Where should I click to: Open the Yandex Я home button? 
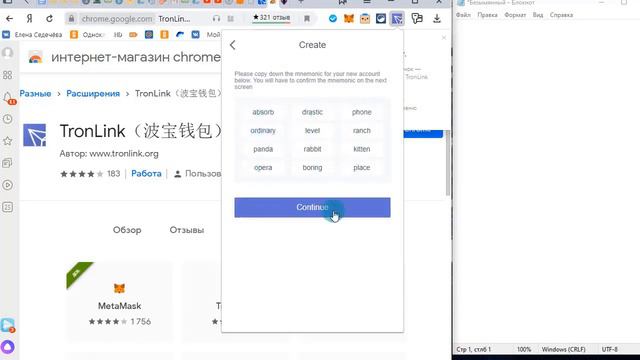(29, 18)
